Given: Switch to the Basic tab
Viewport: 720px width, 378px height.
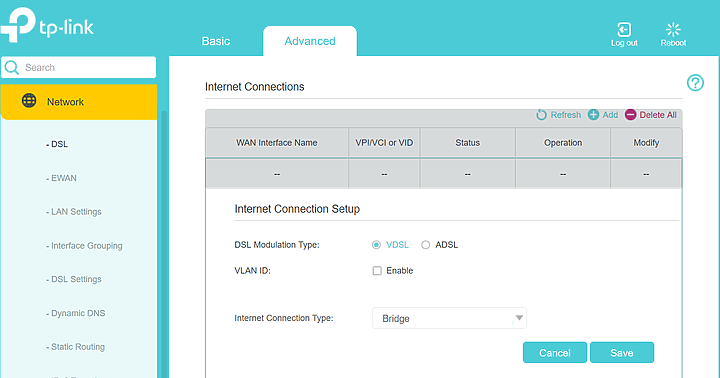Looking at the screenshot, I should pos(216,41).
